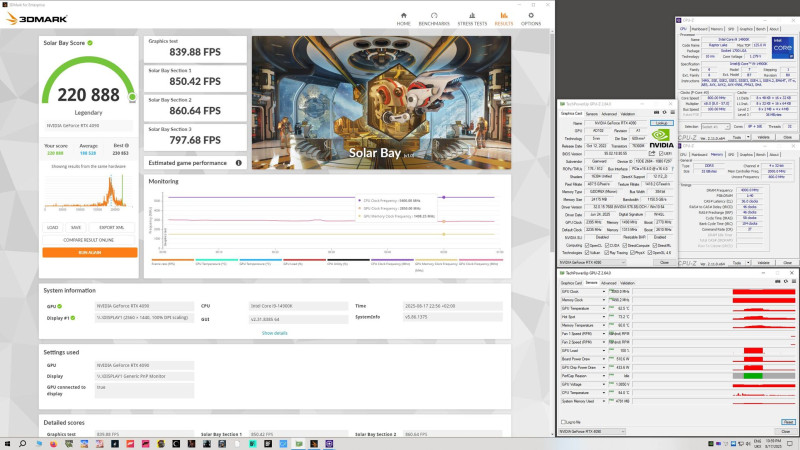800x450 pixels.
Task: Click the GPU Clock sensor graph in GPU-Z
Action: pos(714,292)
